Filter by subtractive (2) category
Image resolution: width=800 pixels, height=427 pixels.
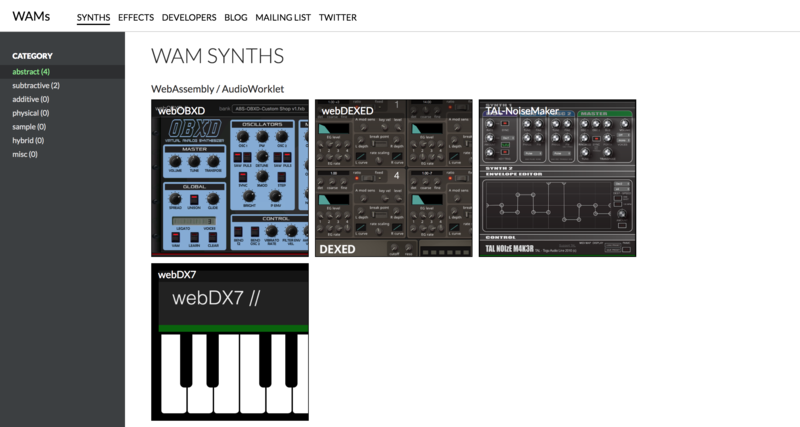[x=36, y=86]
